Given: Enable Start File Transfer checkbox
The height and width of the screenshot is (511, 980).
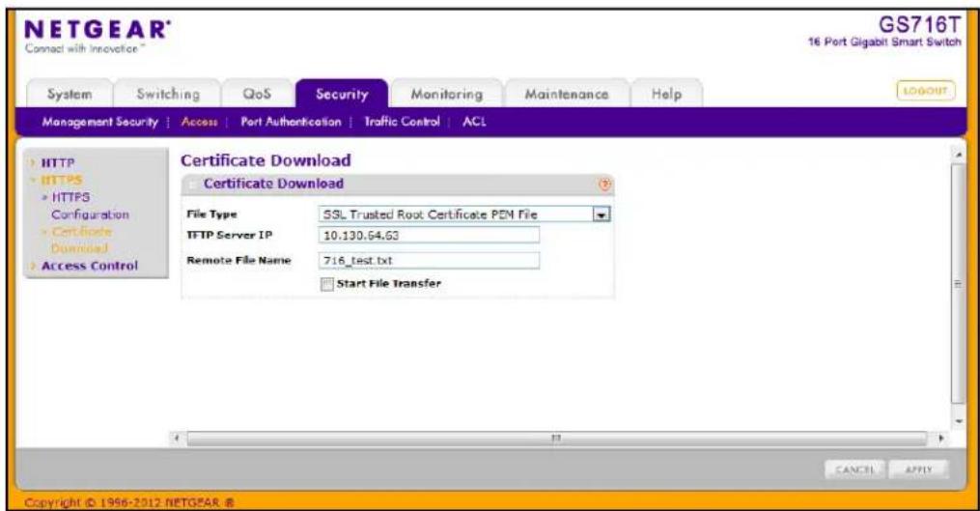Looking at the screenshot, I should (x=327, y=285).
